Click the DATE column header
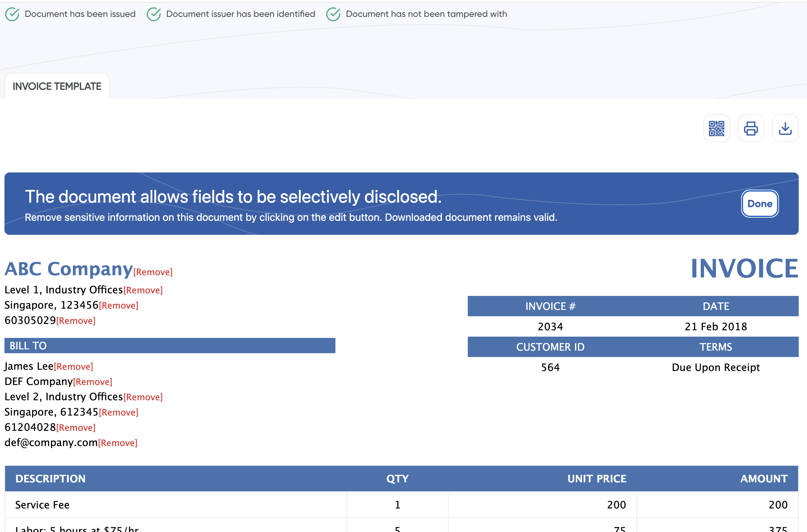Image resolution: width=807 pixels, height=532 pixels. tap(715, 306)
